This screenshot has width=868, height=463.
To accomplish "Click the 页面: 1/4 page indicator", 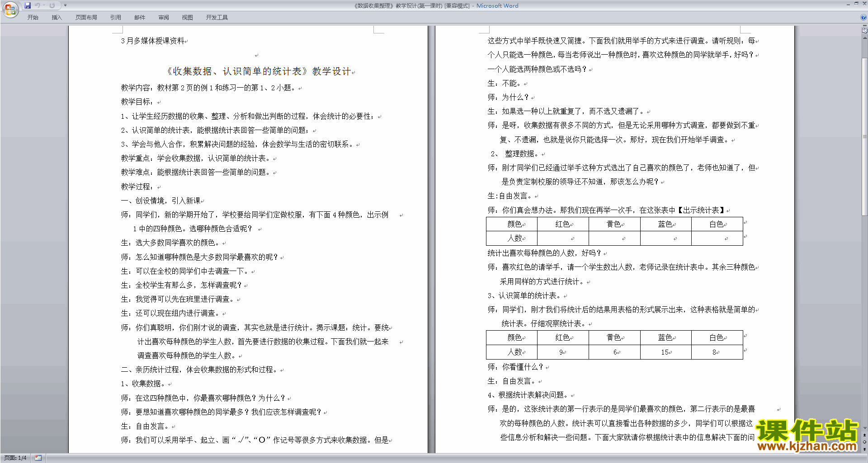I will pyautogui.click(x=15, y=458).
